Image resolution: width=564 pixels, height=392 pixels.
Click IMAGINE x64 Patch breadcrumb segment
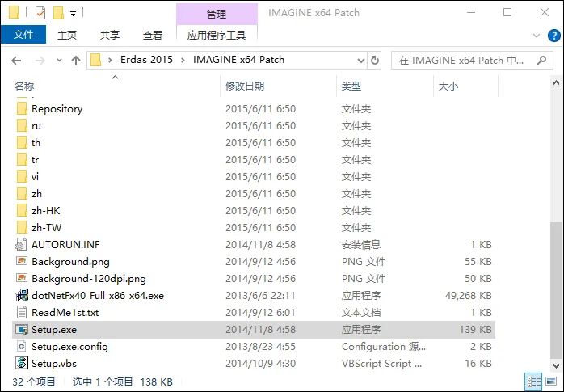238,60
